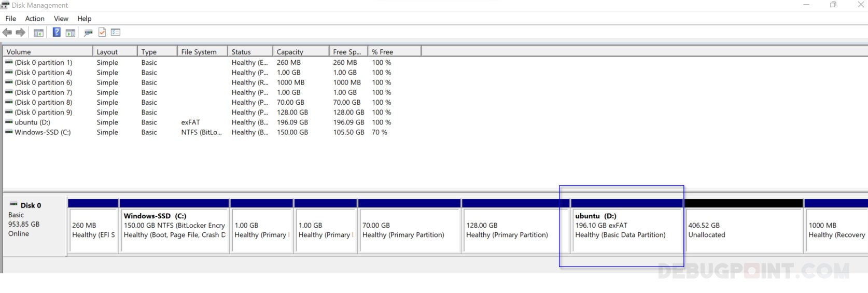Open the Action menu

pos(35,18)
